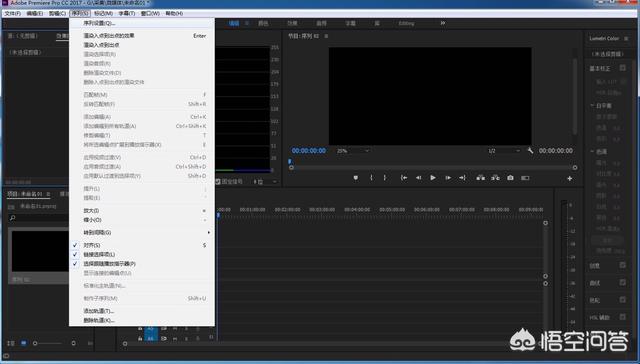This screenshot has width=640, height=364.
Task: Toggle HSL 辅助 section checkbox
Action: pos(622,317)
